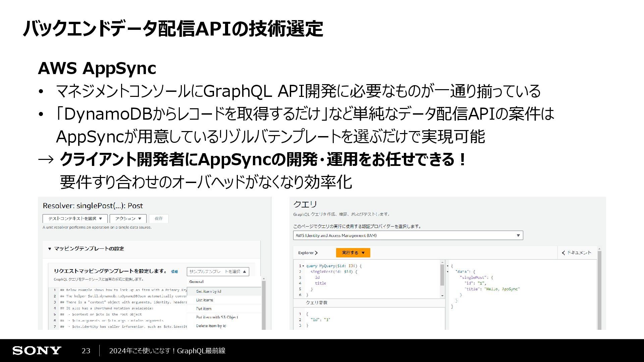The height and width of the screenshot is (362, 644).
Task: Click the template list scrollbar
Action: (x=264, y=305)
